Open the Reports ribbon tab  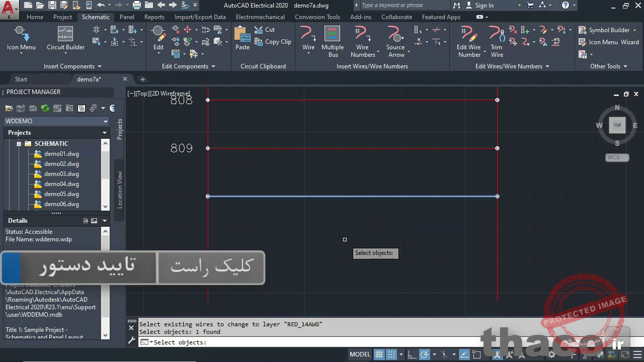tap(154, 17)
